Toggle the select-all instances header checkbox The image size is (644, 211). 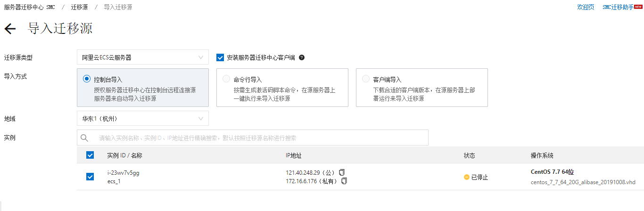pyautogui.click(x=90, y=155)
